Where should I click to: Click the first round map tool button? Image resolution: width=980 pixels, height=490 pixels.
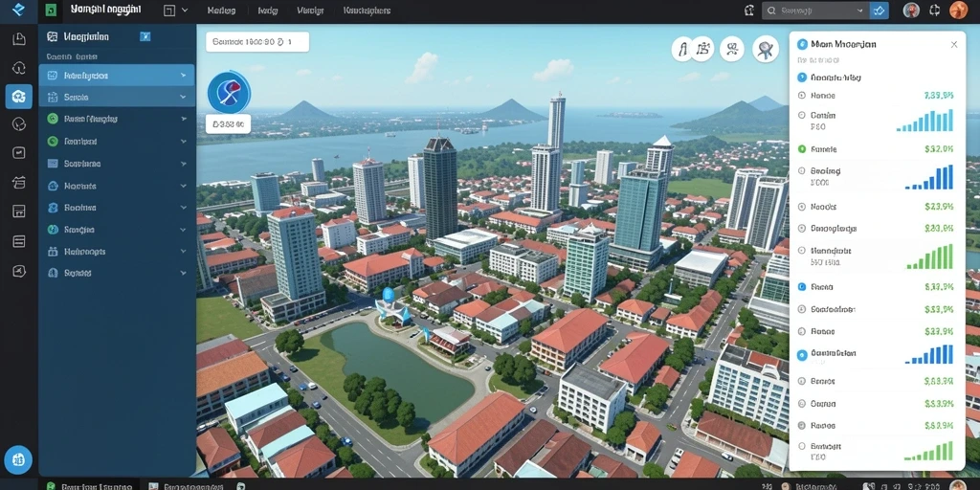682,49
